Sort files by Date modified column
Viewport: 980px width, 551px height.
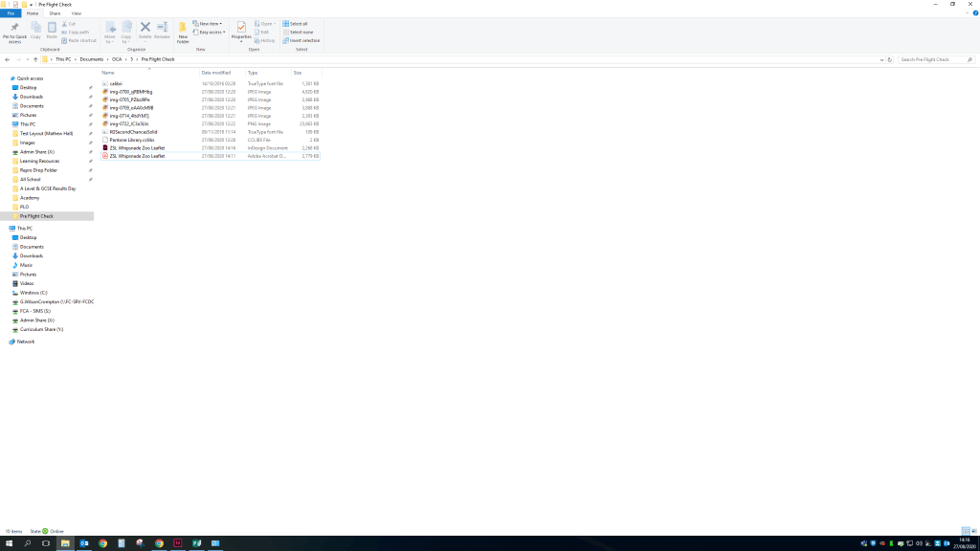point(216,73)
